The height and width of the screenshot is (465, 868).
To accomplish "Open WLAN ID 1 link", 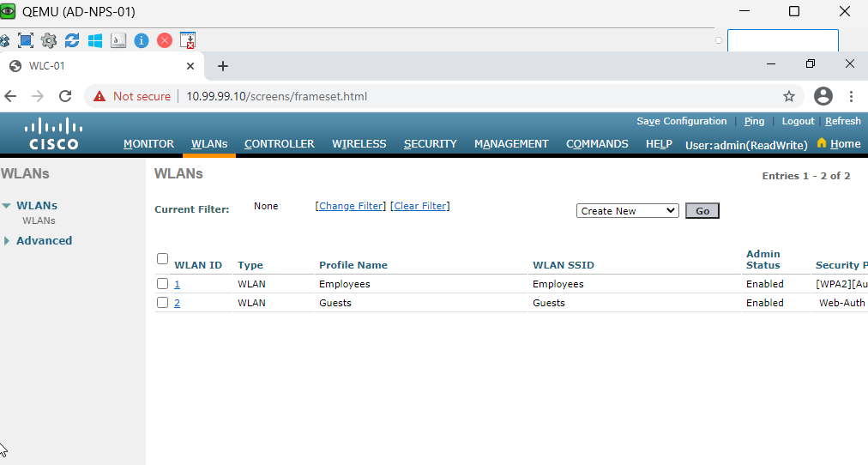I will pos(178,284).
